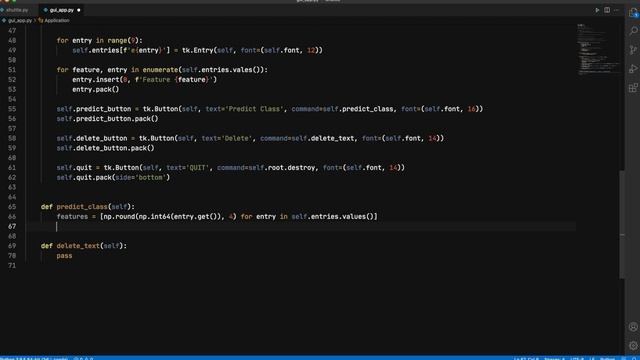Click 'entry.pack()' on line 53
This screenshot has height=360, width=640.
click(x=96, y=89)
